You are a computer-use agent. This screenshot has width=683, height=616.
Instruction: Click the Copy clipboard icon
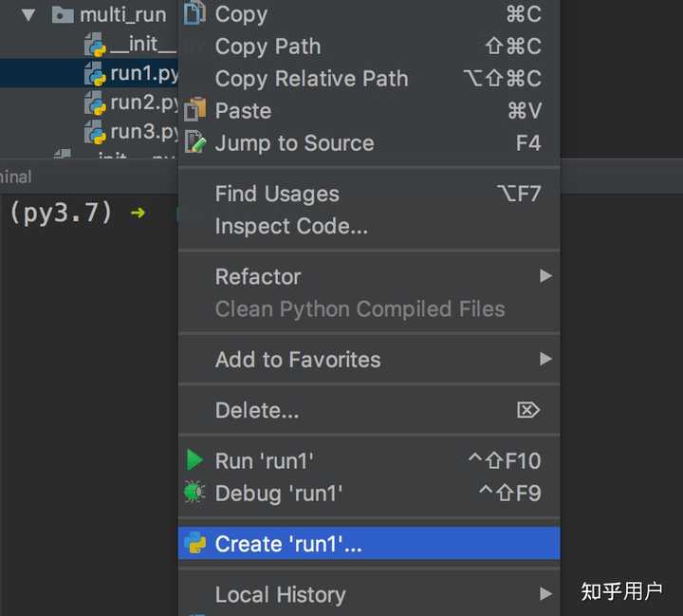[194, 13]
